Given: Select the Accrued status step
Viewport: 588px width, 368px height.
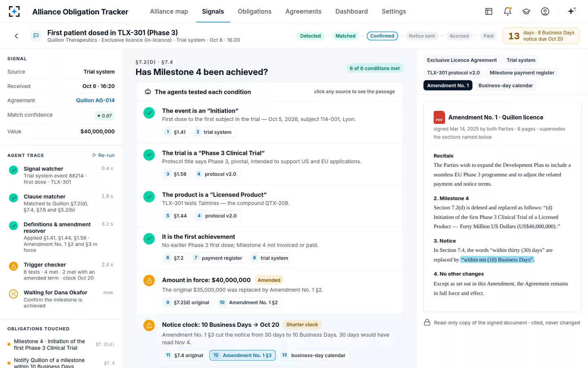Looking at the screenshot, I should [459, 36].
